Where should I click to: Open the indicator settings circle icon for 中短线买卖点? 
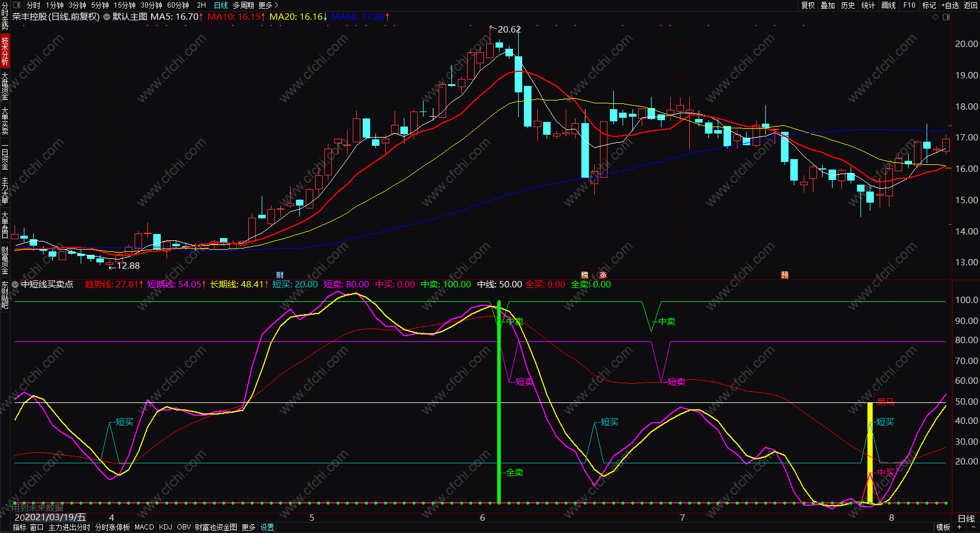15,284
